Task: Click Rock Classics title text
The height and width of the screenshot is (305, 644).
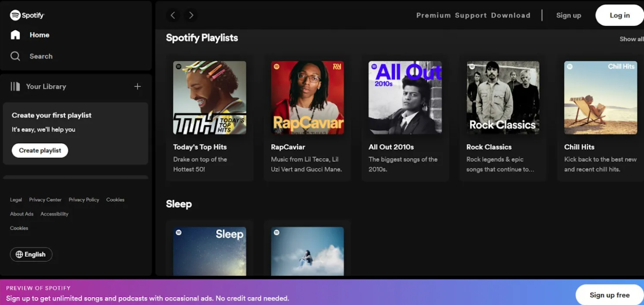Action: [x=489, y=147]
